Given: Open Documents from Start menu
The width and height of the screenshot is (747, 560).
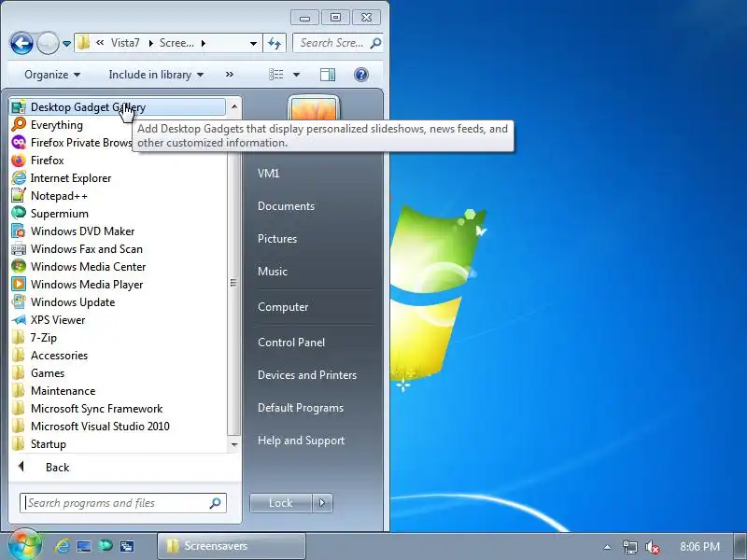Looking at the screenshot, I should coord(287,206).
